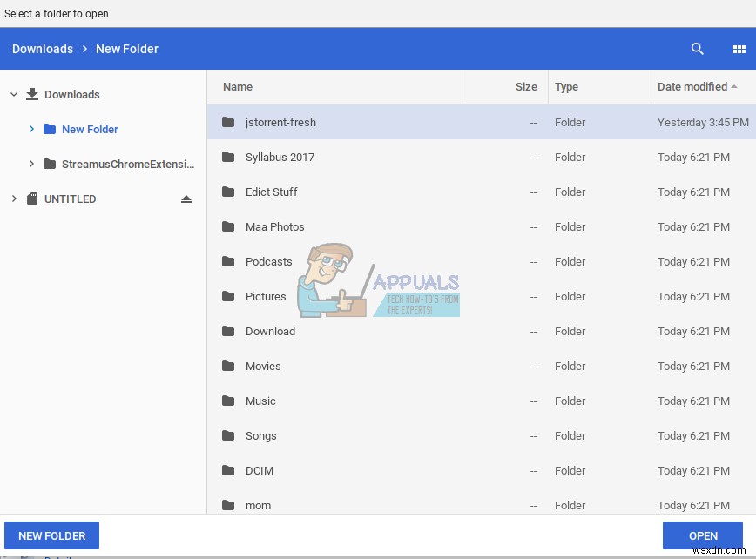Screen dimensions: 756x559
Task: Expand the UNTITLED tree item
Action: click(x=13, y=199)
